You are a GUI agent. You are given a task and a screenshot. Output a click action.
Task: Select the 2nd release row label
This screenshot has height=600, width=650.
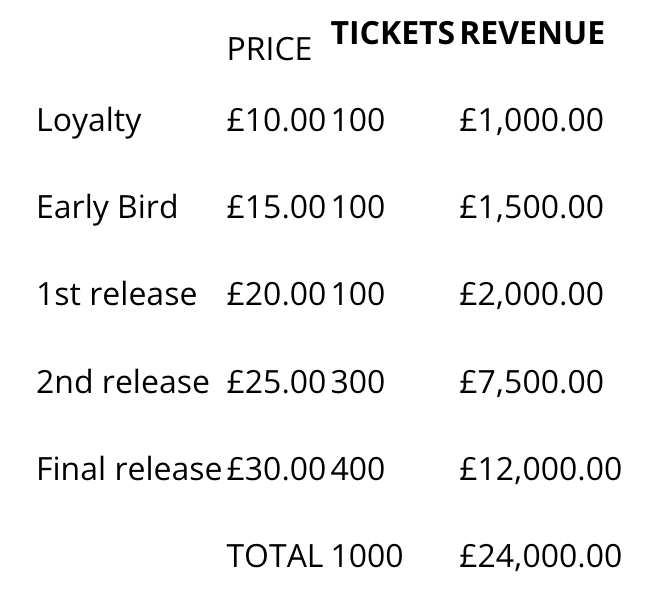point(123,381)
